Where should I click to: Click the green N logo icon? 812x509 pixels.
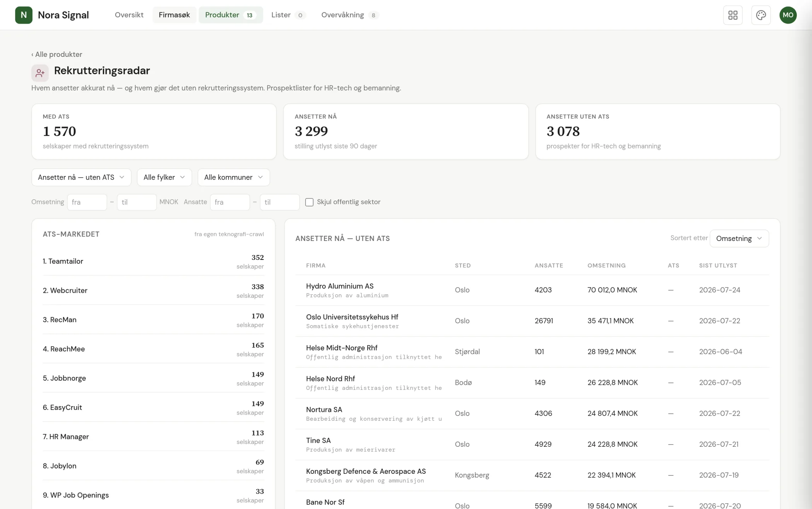pyautogui.click(x=24, y=15)
